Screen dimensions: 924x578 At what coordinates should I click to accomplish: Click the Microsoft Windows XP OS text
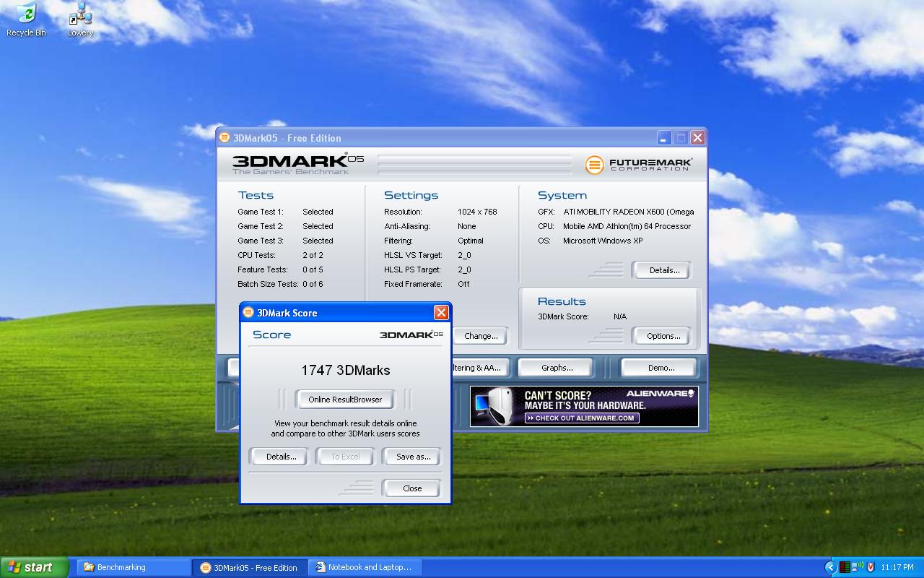point(603,241)
